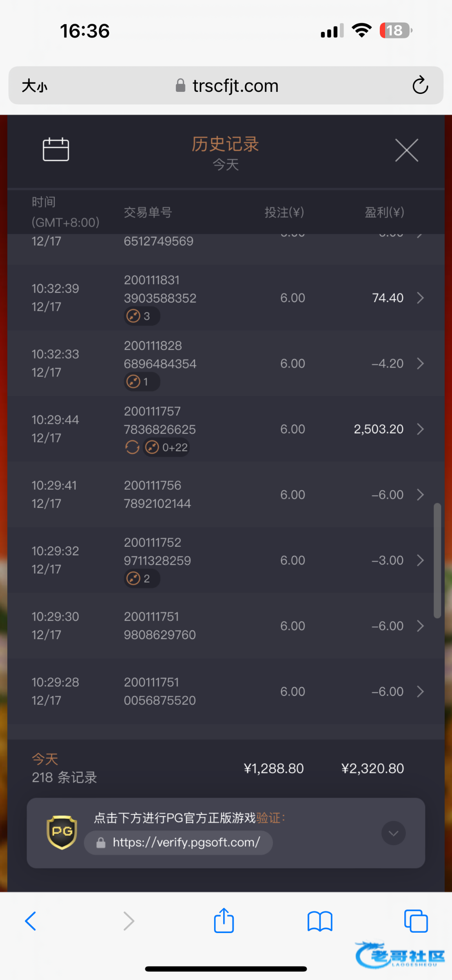
Task: Tap the replay icon on transaction 7836826625
Action: (132, 448)
